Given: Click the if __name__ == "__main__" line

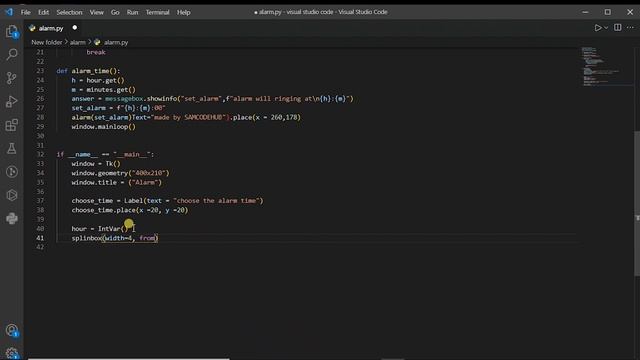Looking at the screenshot, I should pos(105,154).
